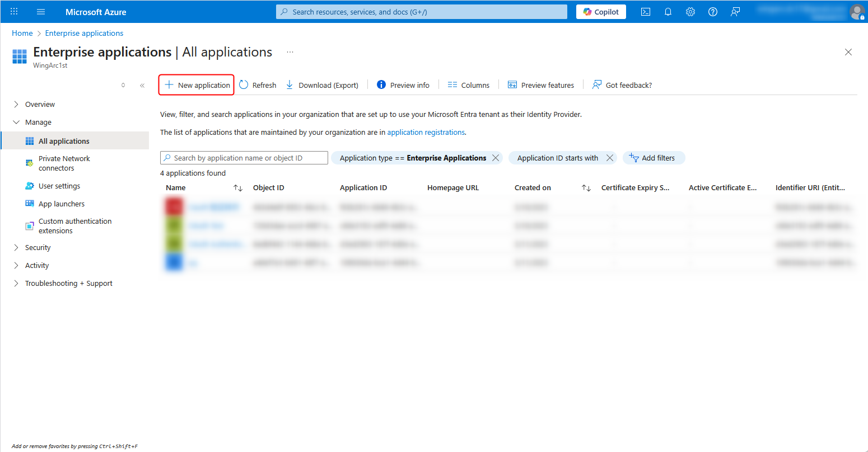
Task: Click Certificate Expiry S... column header
Action: pyautogui.click(x=635, y=188)
